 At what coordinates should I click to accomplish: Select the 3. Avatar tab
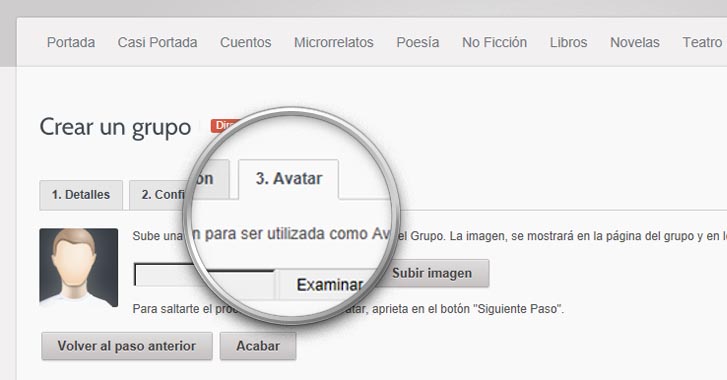tap(289, 179)
